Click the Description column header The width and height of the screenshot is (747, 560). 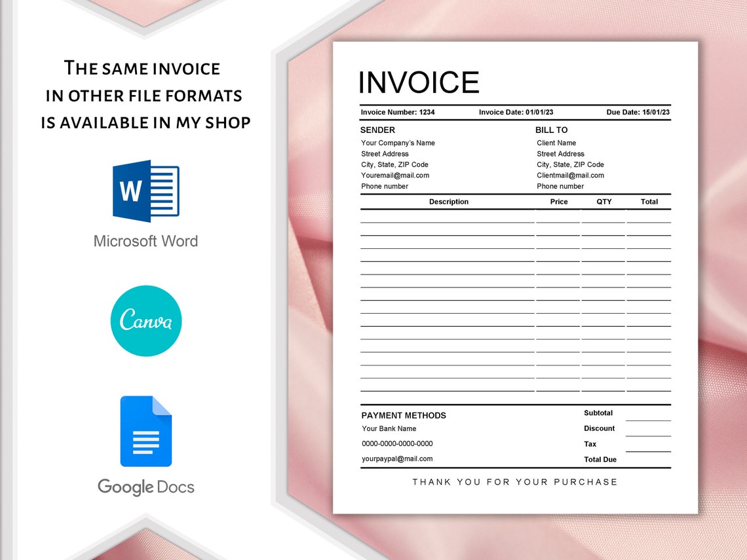click(x=449, y=202)
